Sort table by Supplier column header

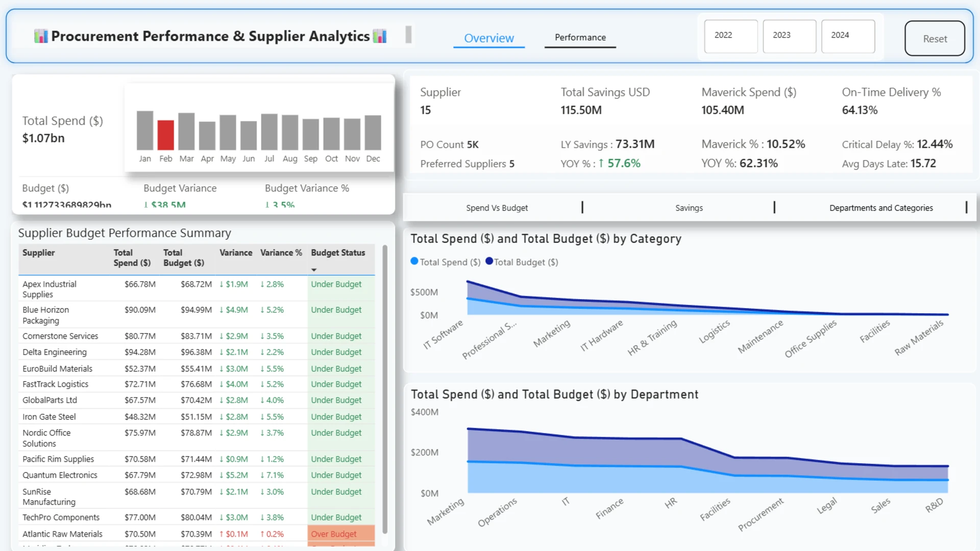(39, 253)
